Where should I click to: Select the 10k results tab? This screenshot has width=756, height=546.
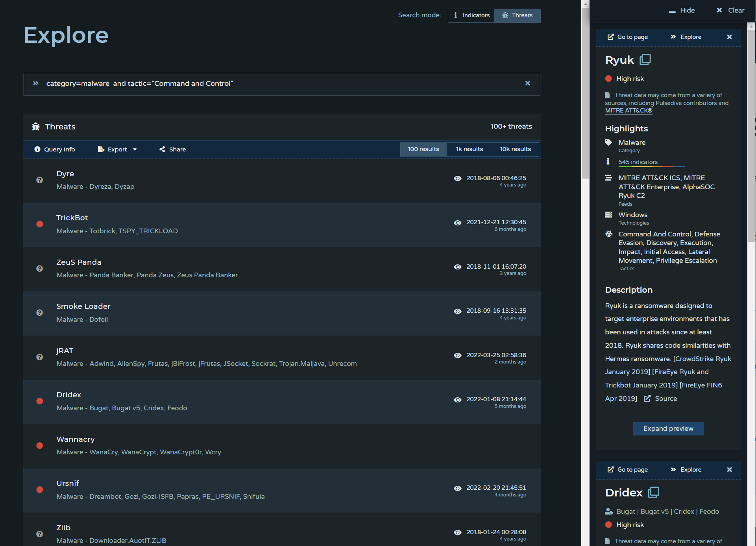point(516,149)
